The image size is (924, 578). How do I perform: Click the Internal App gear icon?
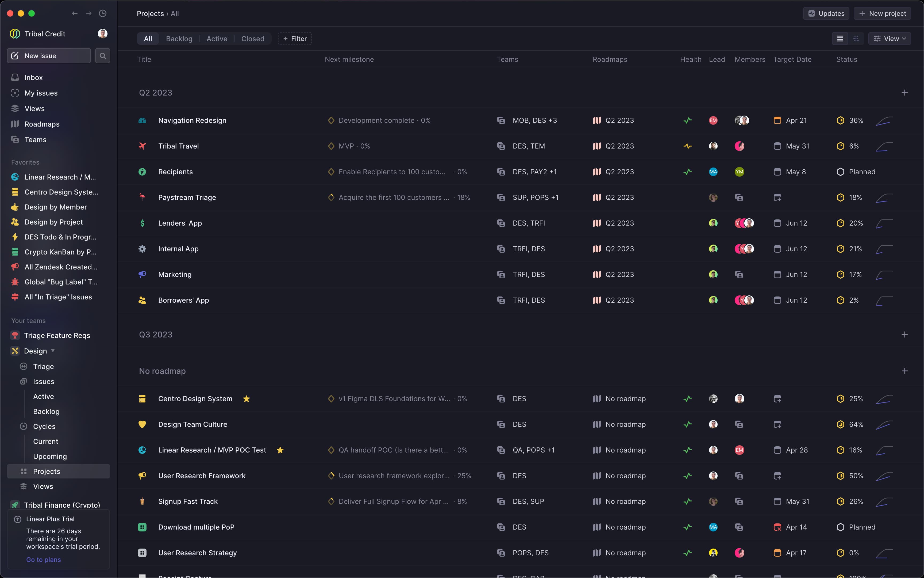(x=142, y=249)
